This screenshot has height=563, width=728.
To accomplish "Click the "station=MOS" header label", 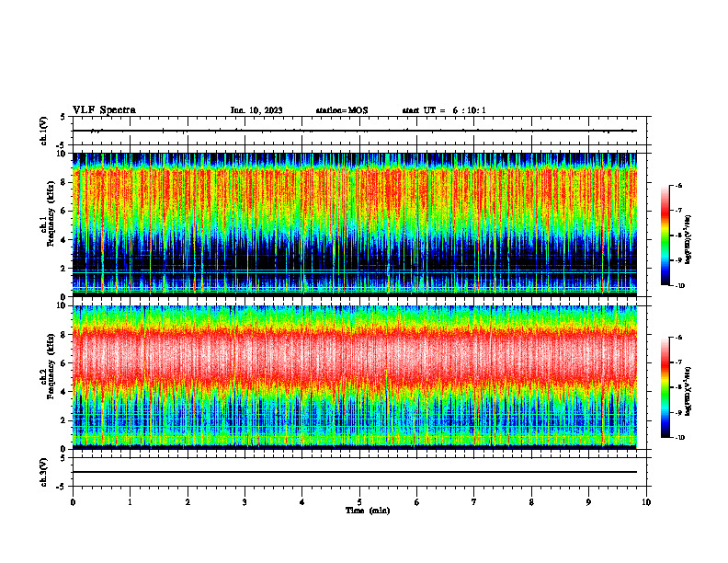I will click(342, 110).
